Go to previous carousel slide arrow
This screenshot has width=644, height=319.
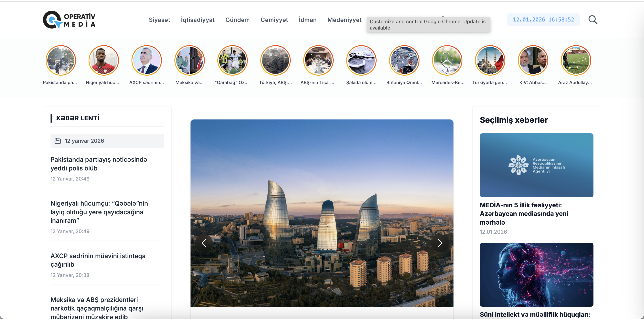204,243
